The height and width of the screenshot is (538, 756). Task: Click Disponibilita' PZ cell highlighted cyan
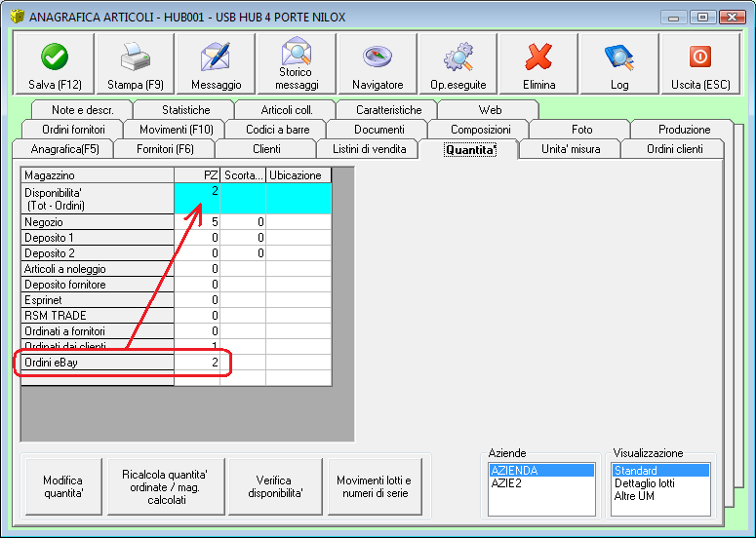(x=197, y=199)
